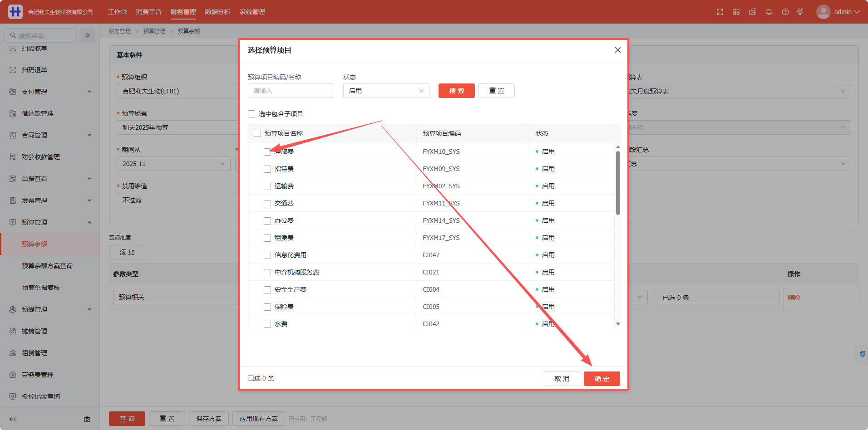
Task: Click scroll-down arrow of dialog table
Action: coord(618,324)
